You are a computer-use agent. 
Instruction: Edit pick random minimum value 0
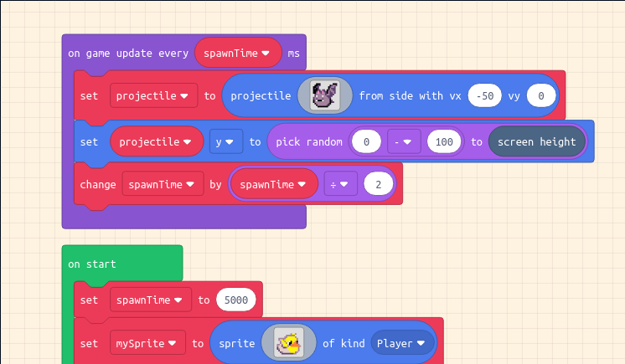pos(366,141)
